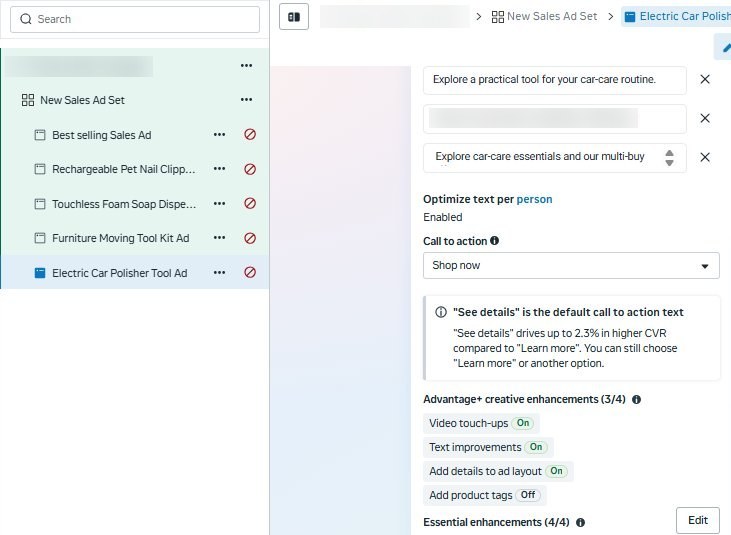
Task: Open campaign row three-dot menu
Action: pos(246,66)
